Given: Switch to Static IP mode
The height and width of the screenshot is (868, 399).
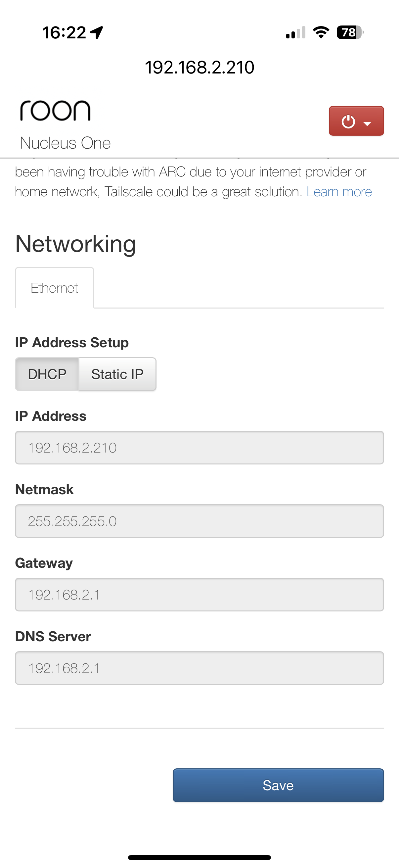Looking at the screenshot, I should click(117, 374).
